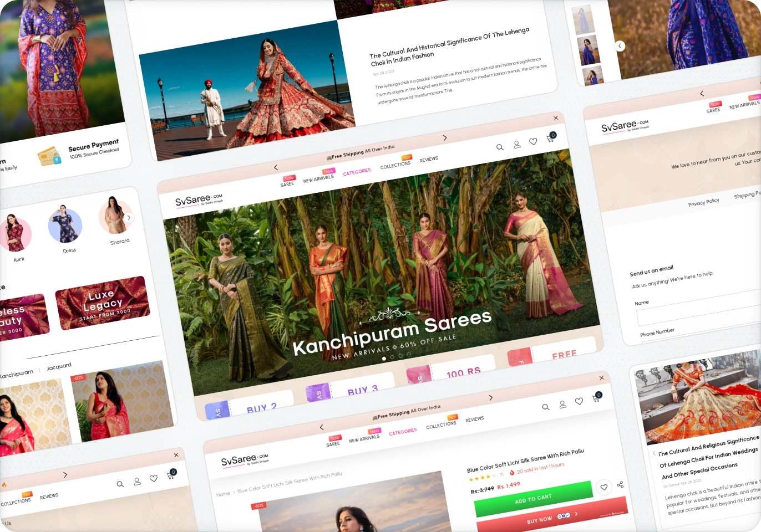The width and height of the screenshot is (761, 532).
Task: Click the green ADD TO CART button
Action: 534,498
